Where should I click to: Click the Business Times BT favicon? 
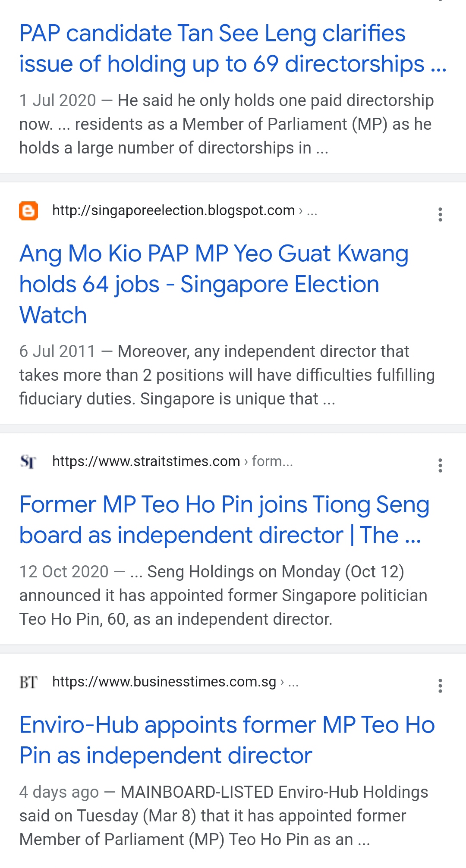click(28, 682)
